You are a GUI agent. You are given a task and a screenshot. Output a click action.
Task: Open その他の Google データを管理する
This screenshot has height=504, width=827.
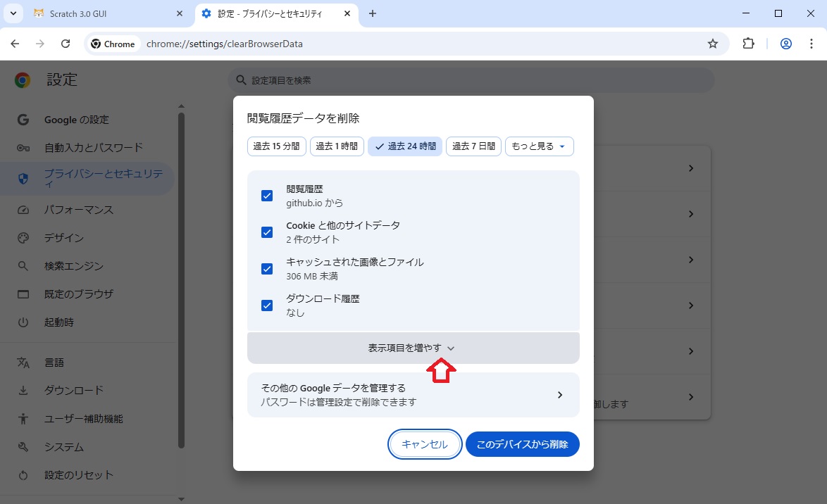(x=413, y=395)
